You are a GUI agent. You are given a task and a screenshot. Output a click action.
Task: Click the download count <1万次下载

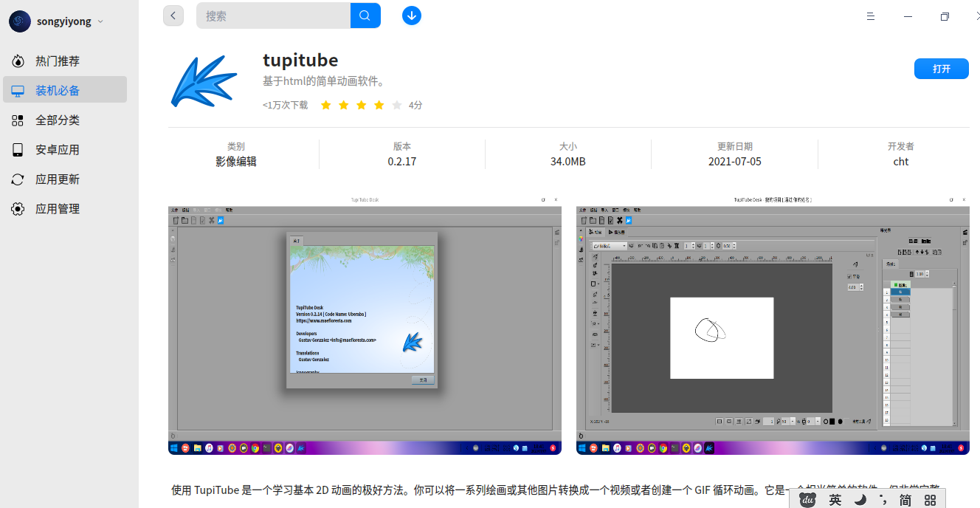click(x=286, y=106)
